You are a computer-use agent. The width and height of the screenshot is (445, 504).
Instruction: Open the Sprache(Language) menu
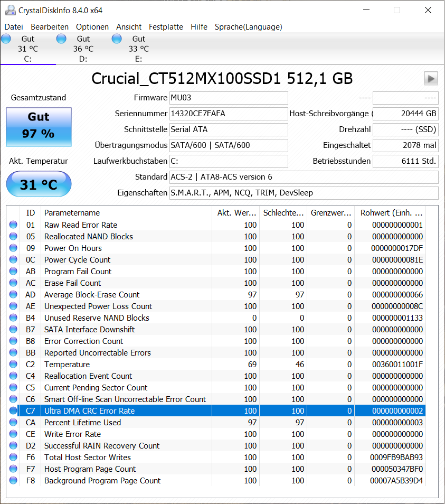click(249, 26)
